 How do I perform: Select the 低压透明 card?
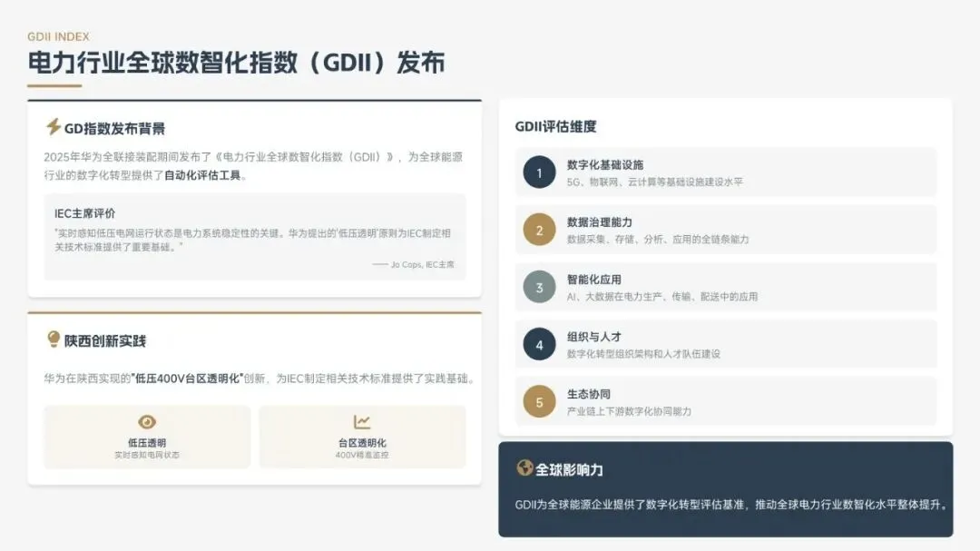(x=147, y=437)
